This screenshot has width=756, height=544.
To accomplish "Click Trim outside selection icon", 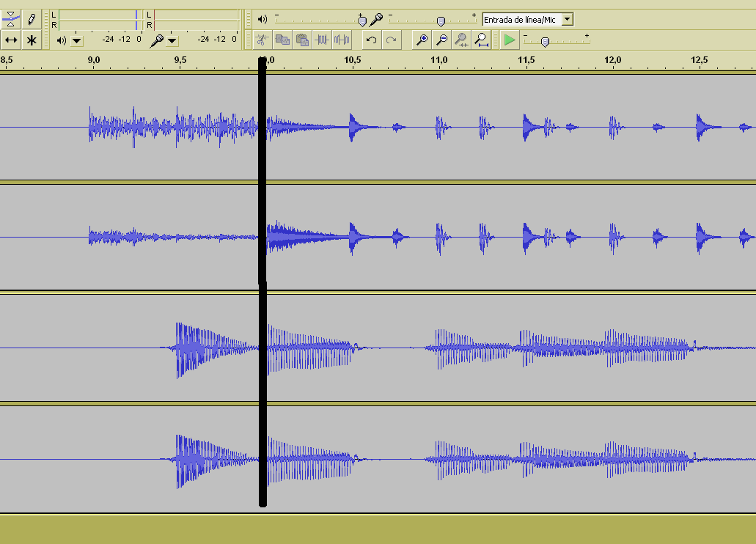I will (x=322, y=40).
